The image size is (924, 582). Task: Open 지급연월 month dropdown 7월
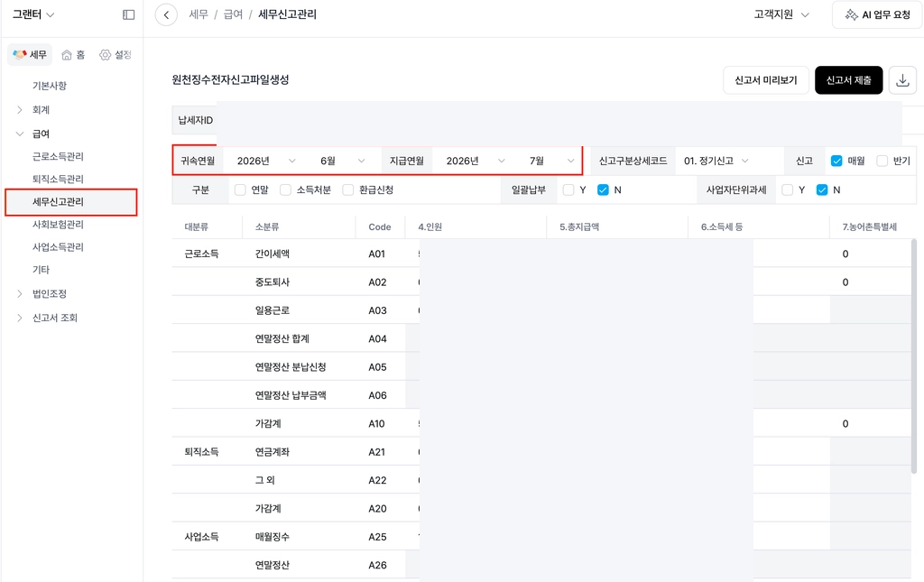pos(551,161)
